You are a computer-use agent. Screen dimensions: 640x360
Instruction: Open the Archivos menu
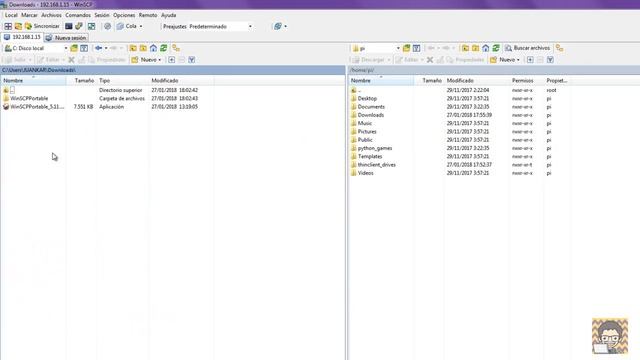pos(51,15)
